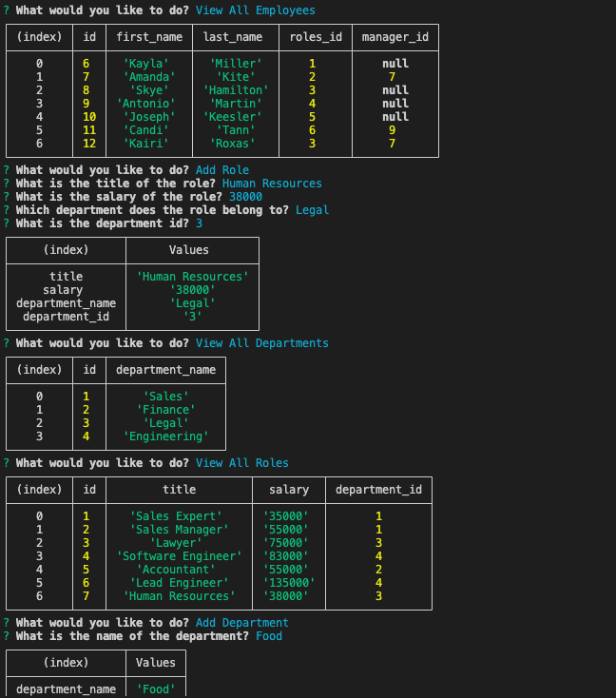Select the quoted 'Food' value in bottom table
This screenshot has width=616, height=698.
[x=156, y=689]
